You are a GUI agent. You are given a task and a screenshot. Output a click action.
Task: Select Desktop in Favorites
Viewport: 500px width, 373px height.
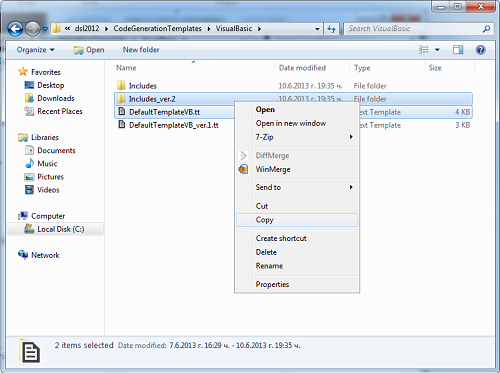(51, 85)
